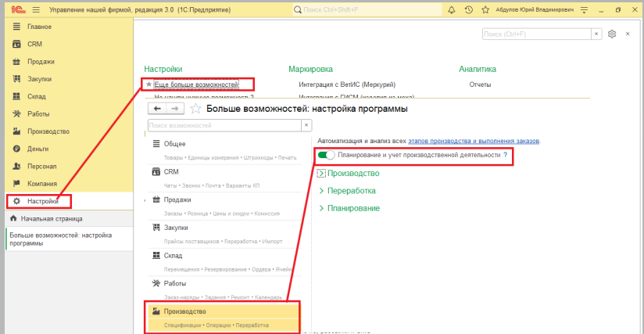Click the Поиск (Ctrl+F) field
The height and width of the screenshot is (334, 644).
click(x=536, y=34)
